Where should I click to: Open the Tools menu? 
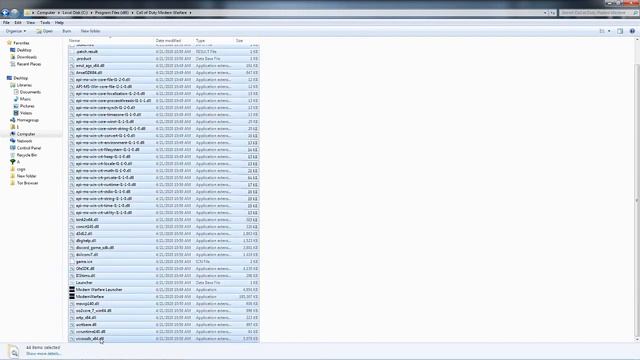[45, 23]
